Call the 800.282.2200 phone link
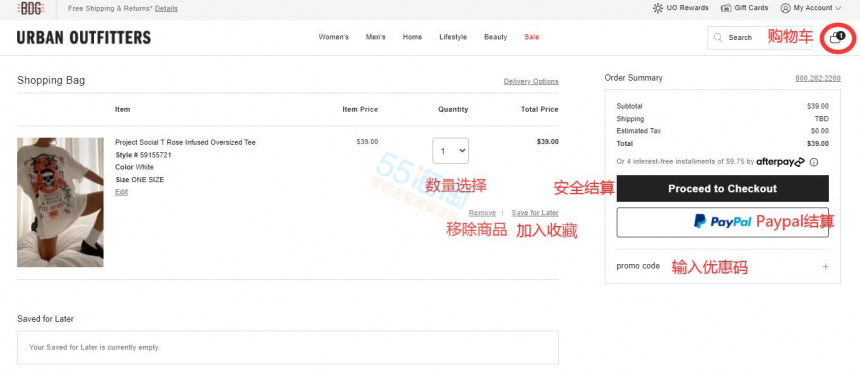The width and height of the screenshot is (860, 370). pos(818,78)
